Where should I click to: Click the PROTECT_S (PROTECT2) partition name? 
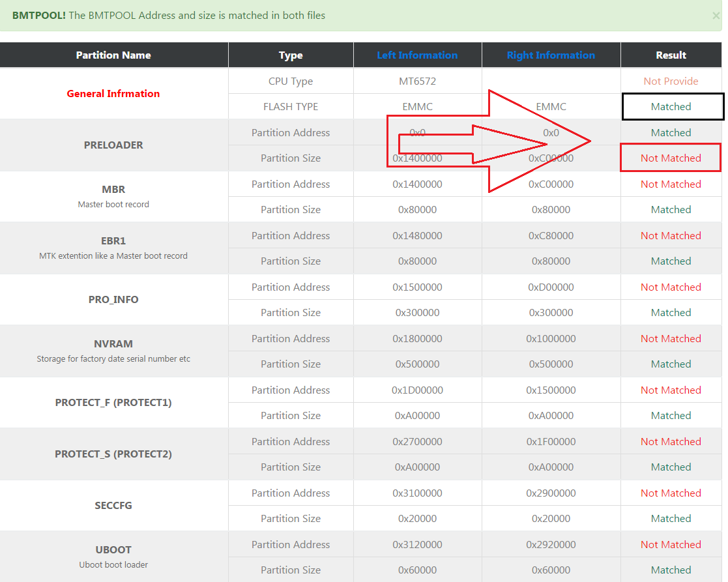point(113,454)
